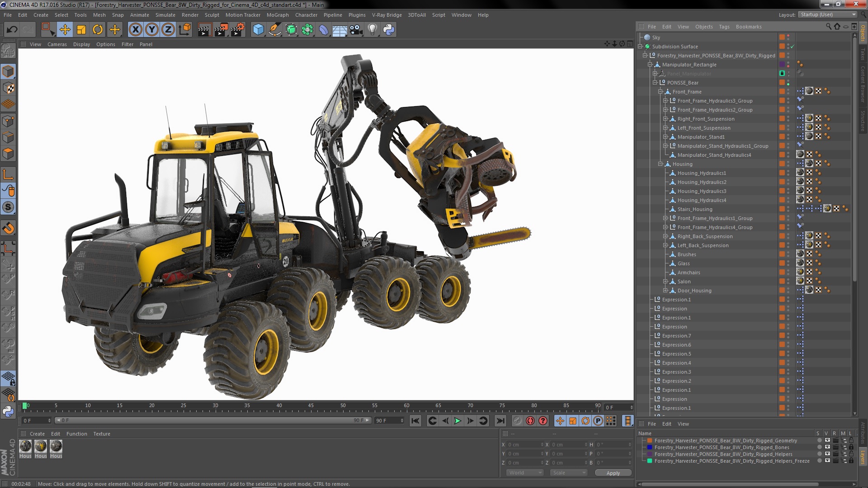Open the World coordinate system dropdown
The height and width of the screenshot is (488, 868).
(x=525, y=473)
